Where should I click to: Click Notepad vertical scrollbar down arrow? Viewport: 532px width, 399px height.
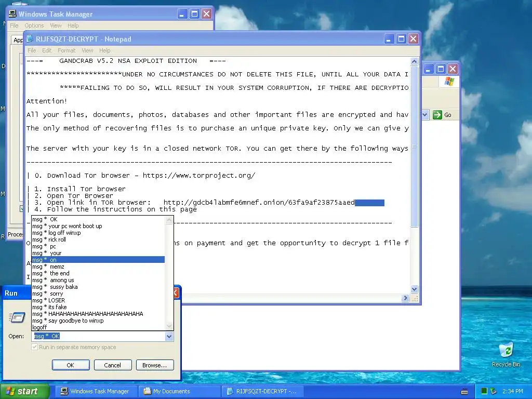click(x=414, y=289)
